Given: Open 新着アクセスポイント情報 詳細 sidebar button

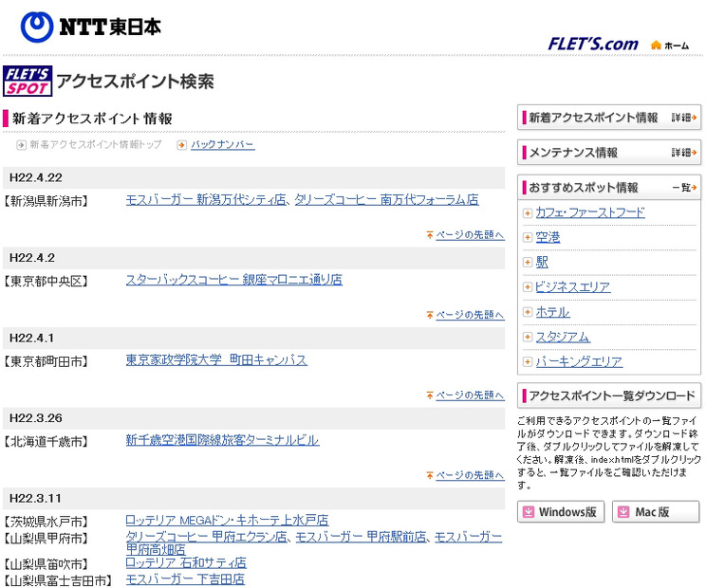Looking at the screenshot, I should pos(609,118).
